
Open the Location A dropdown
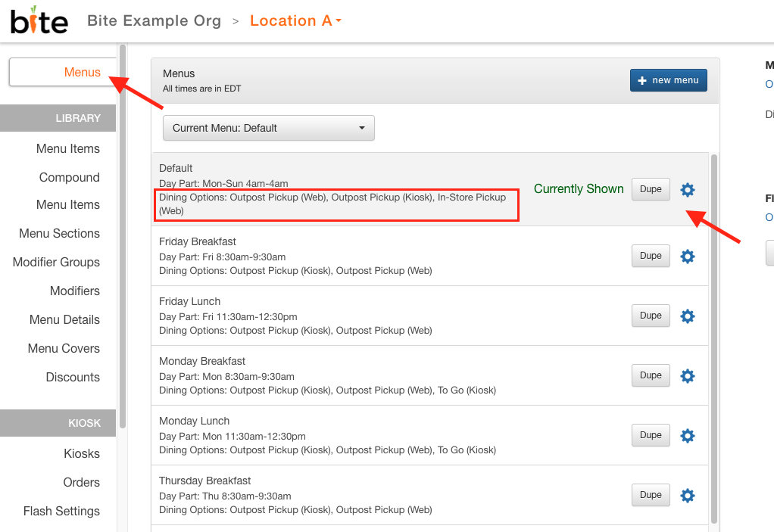pos(295,20)
